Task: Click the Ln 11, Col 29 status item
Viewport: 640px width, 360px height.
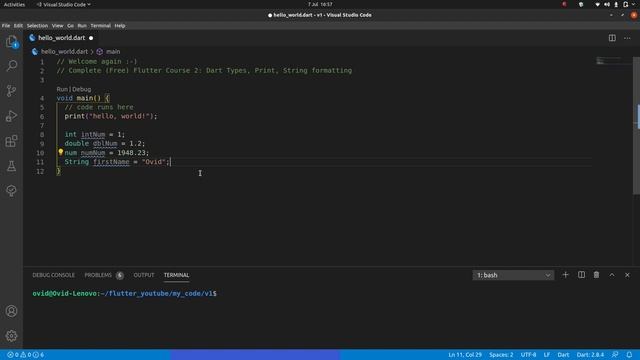Action: (465, 355)
